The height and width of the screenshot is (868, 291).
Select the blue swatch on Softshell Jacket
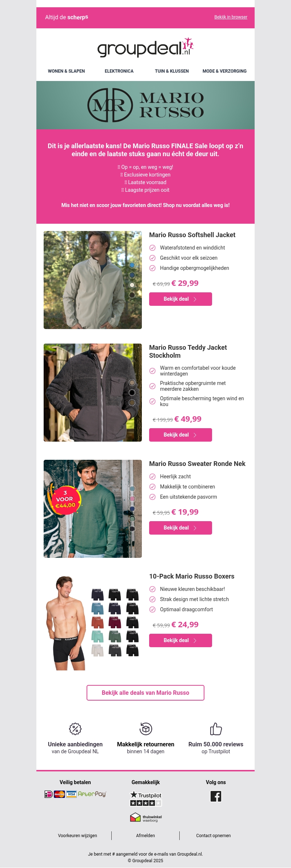[x=132, y=265]
